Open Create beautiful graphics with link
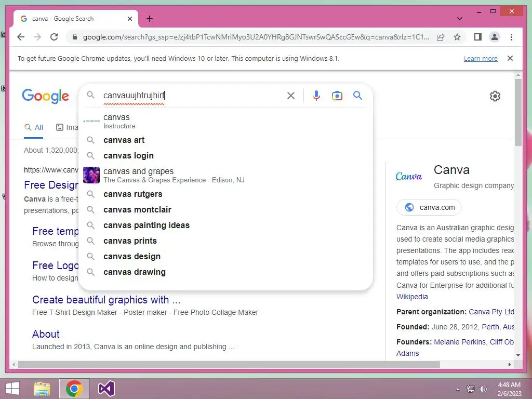Screen dimensions: 532x399 [x=106, y=300]
